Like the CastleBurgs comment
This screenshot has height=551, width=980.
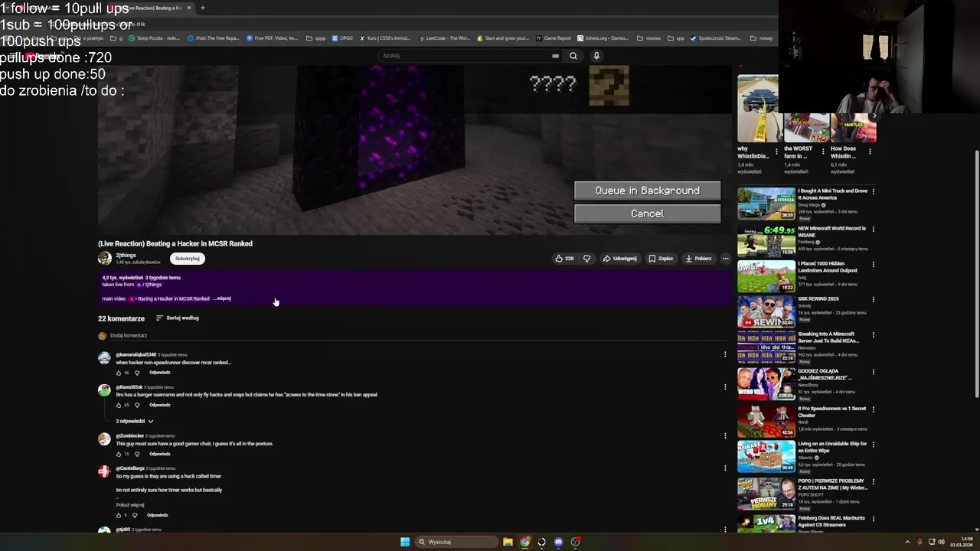click(x=119, y=515)
